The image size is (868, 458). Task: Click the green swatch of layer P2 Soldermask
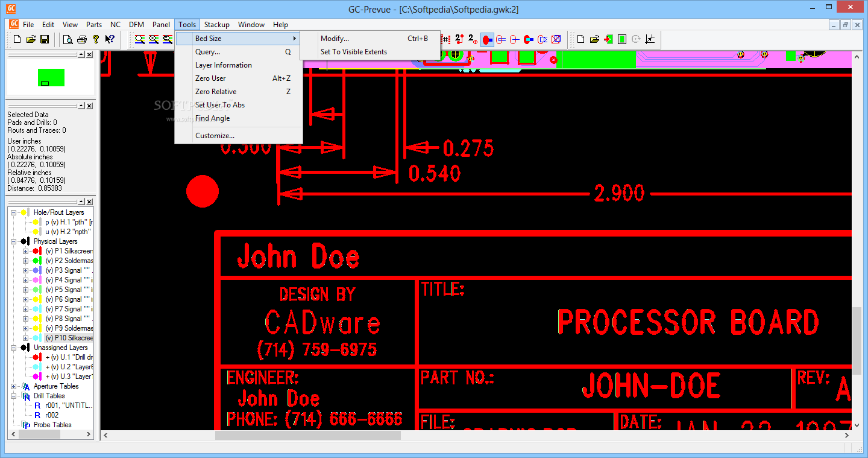point(37,261)
